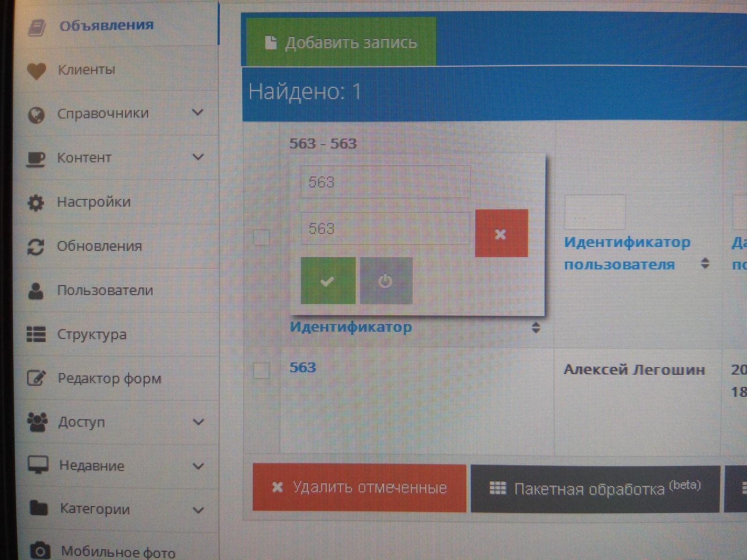Click the file icon in Добавить запись
The image size is (747, 560).
click(x=270, y=42)
